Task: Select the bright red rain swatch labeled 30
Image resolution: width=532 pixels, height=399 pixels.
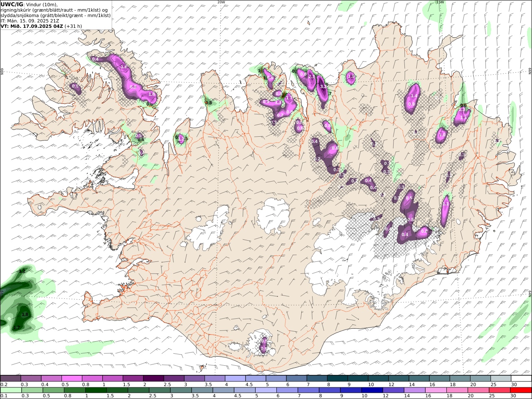Action: 520,390
